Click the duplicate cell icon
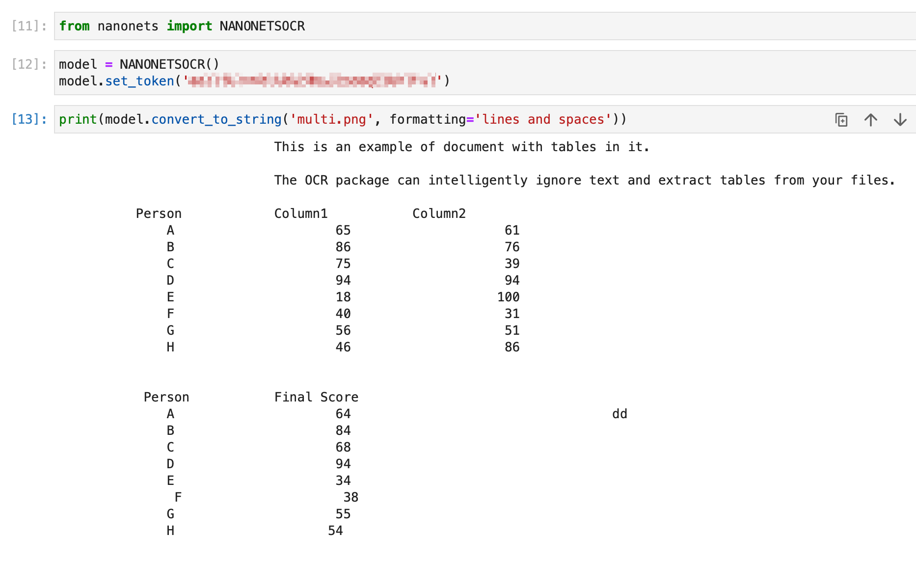 click(x=840, y=119)
